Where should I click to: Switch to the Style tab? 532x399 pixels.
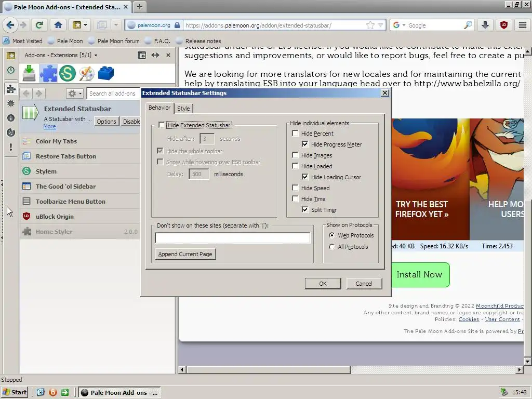(183, 109)
